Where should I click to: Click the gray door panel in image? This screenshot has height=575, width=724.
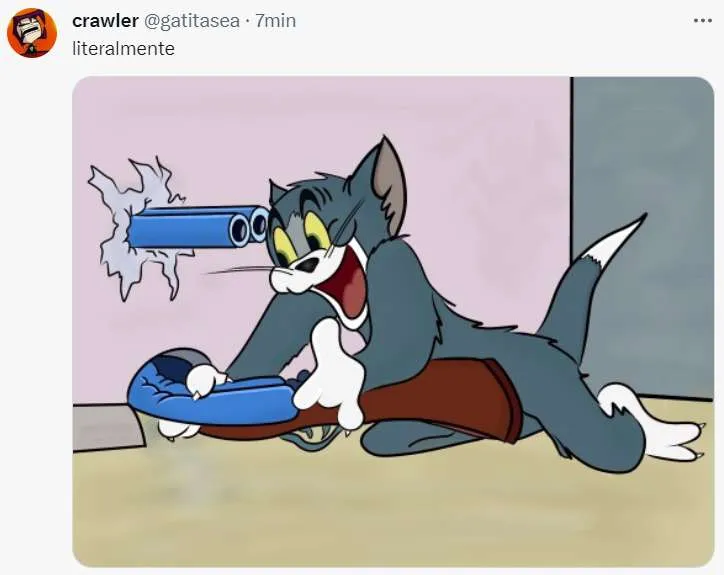(x=642, y=231)
